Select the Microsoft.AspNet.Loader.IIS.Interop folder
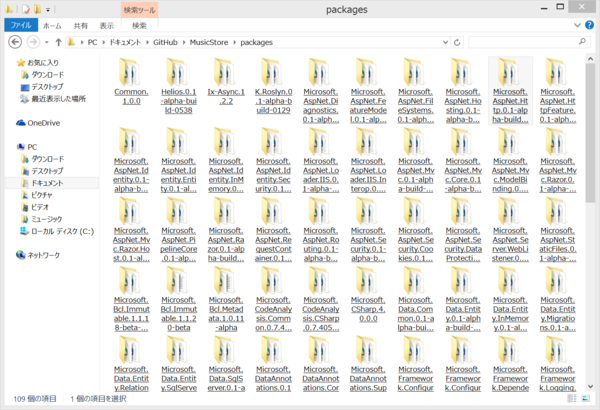Viewport: 600px width, 410px height. (x=368, y=160)
